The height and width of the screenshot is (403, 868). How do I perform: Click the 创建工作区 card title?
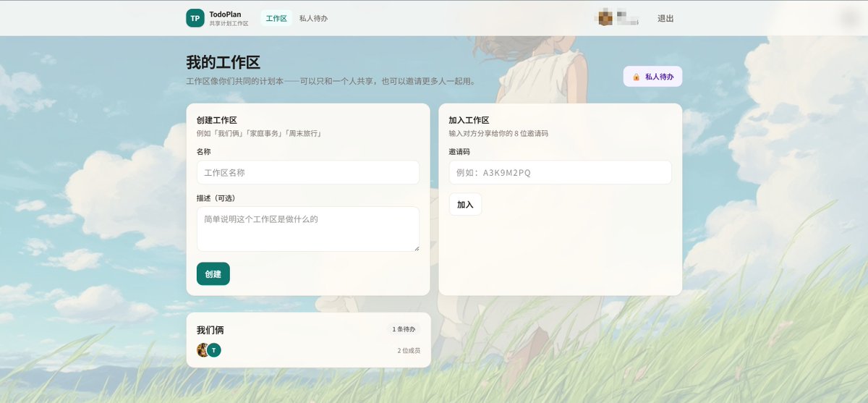[x=217, y=120]
